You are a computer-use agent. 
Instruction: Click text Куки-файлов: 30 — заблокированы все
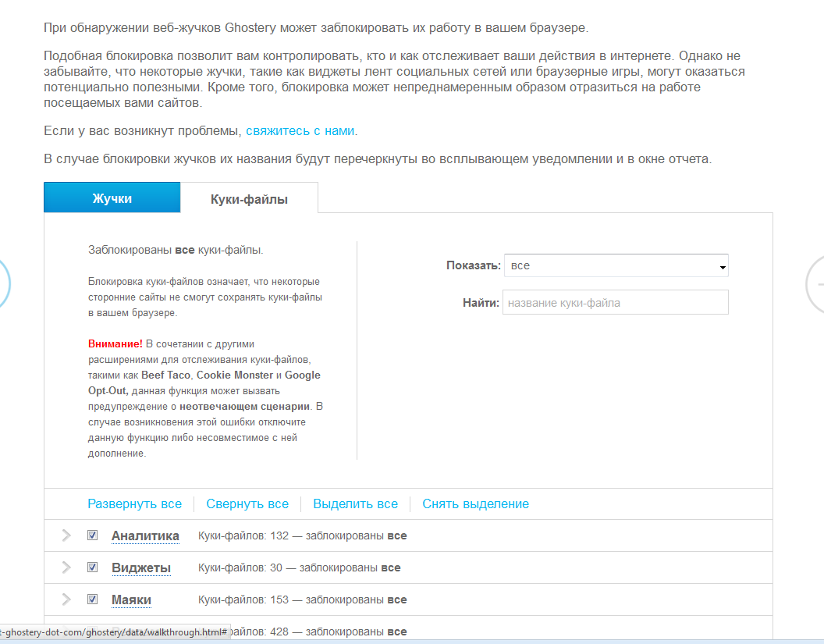click(299, 568)
